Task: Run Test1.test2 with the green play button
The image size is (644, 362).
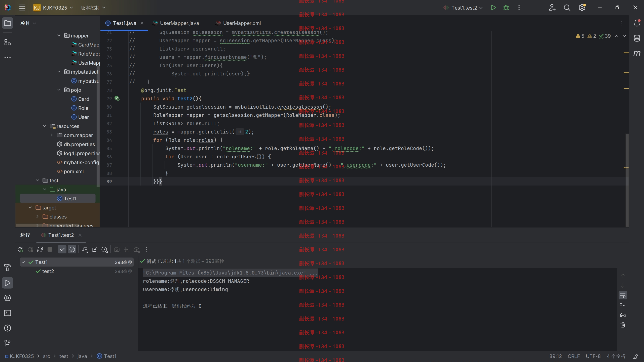Action: (493, 8)
